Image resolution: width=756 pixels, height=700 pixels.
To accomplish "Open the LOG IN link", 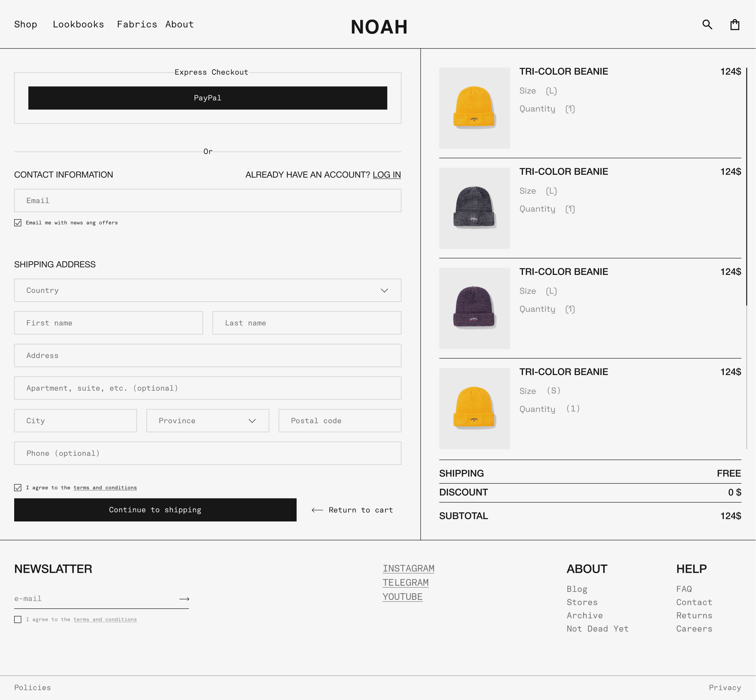I will click(x=387, y=175).
